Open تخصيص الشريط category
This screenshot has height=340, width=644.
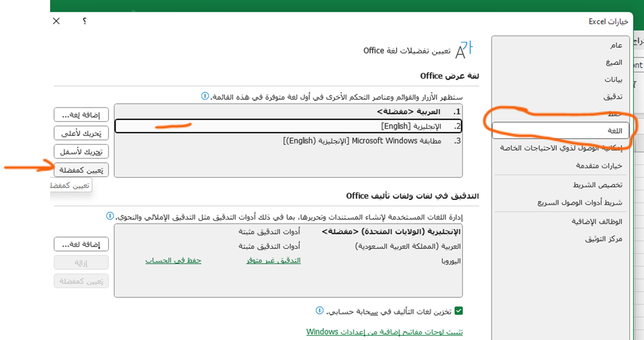click(560, 185)
